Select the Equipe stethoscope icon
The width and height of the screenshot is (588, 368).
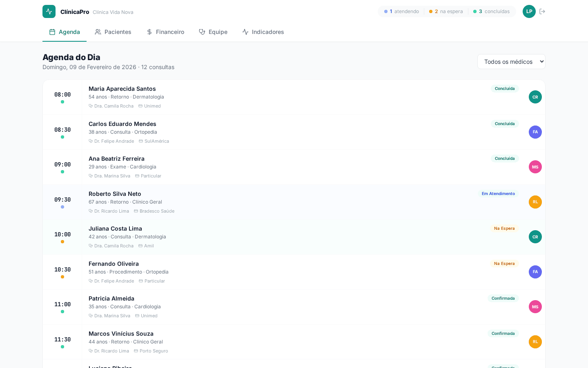point(201,32)
